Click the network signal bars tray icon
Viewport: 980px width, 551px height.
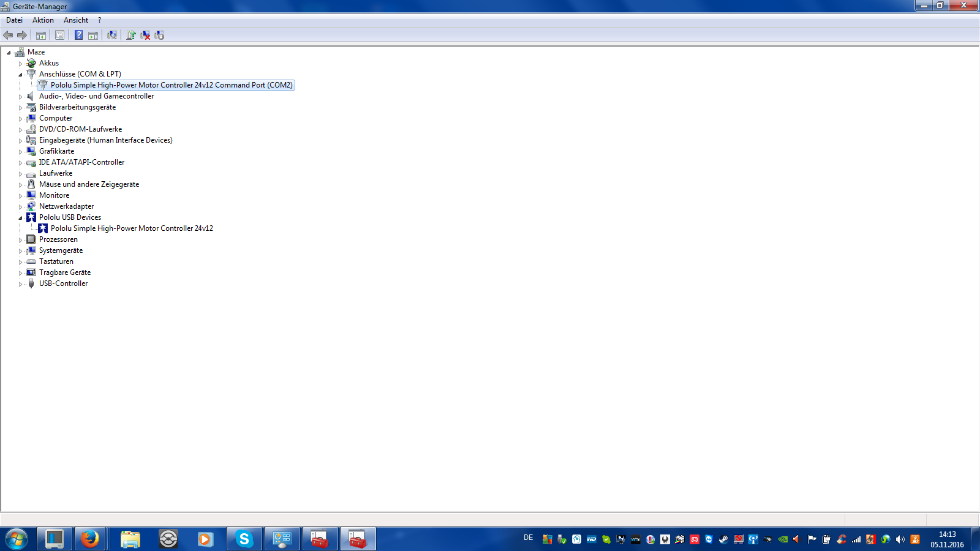point(856,539)
